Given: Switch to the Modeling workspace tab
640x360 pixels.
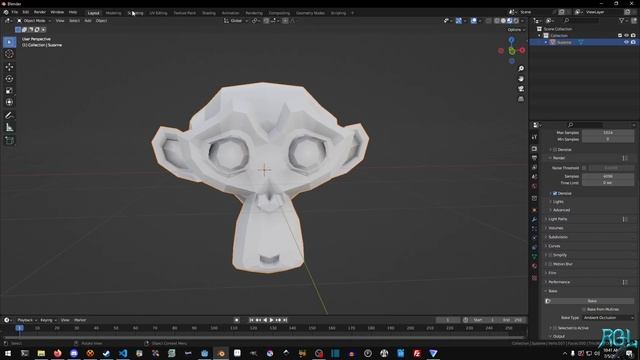Looking at the screenshot, I should pos(113,13).
